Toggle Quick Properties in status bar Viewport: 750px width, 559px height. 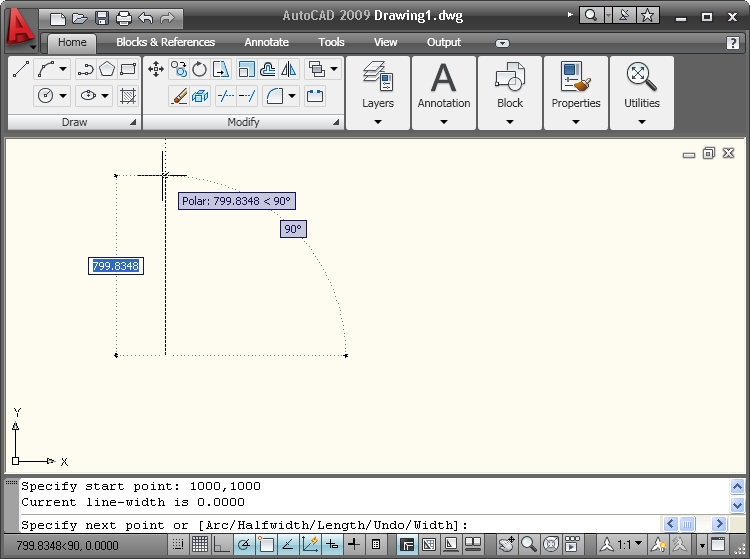tap(376, 544)
